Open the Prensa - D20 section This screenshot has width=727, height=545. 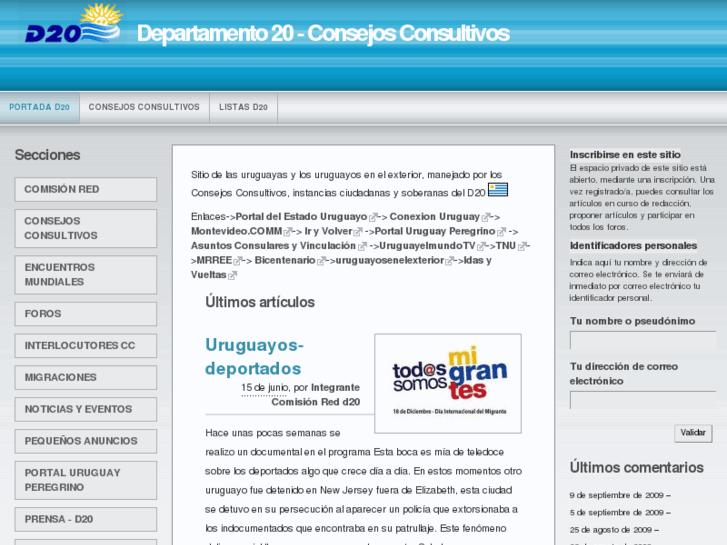click(86, 519)
